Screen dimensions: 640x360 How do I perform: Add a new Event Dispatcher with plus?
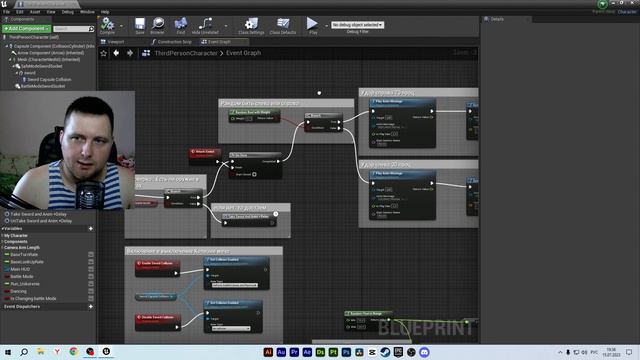click(91, 307)
